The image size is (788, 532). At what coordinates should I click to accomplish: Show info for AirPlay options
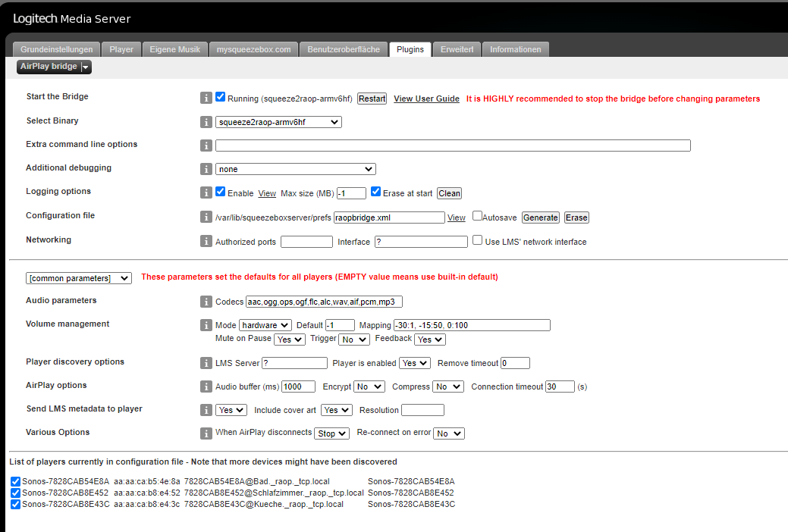tap(206, 386)
